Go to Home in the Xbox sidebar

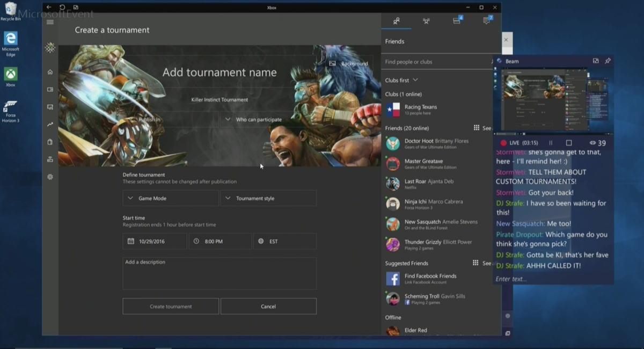(x=50, y=72)
